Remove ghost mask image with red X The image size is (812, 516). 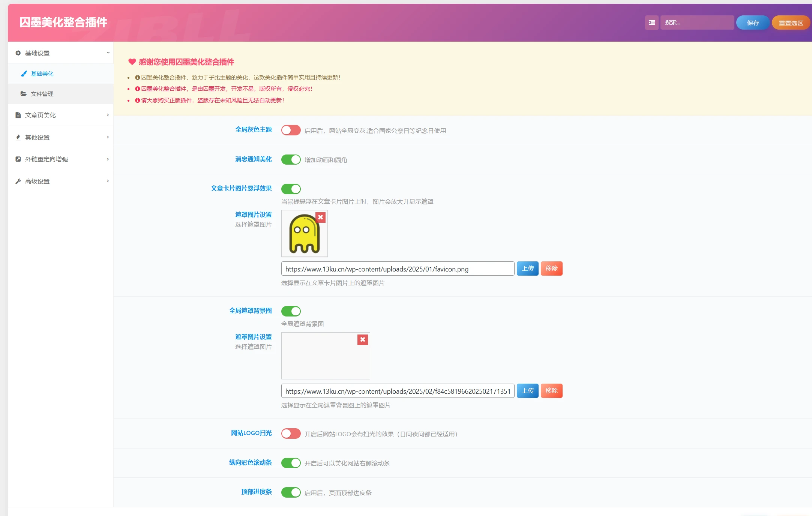coord(320,217)
